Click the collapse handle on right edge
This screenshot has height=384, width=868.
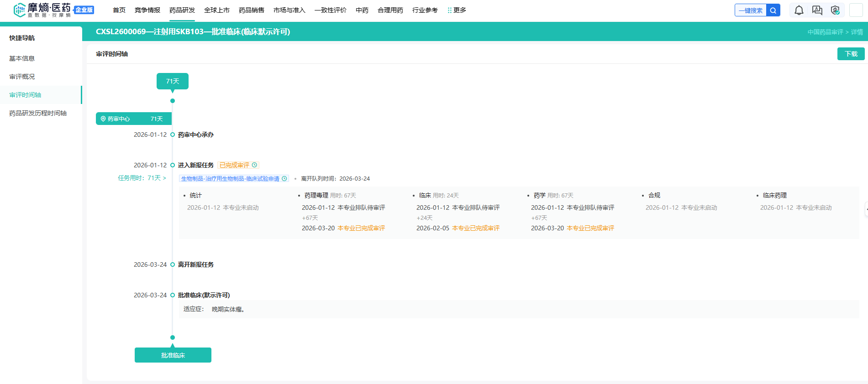point(866,209)
